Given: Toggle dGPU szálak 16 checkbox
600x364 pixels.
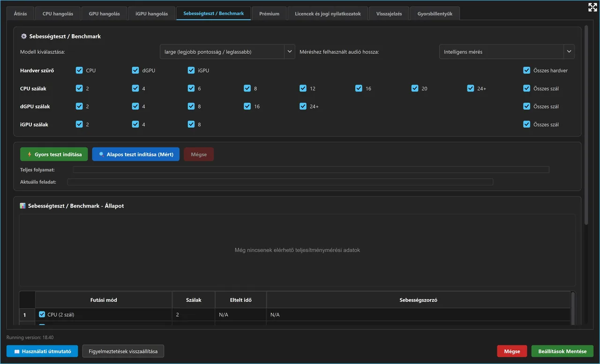Looking at the screenshot, I should [247, 106].
